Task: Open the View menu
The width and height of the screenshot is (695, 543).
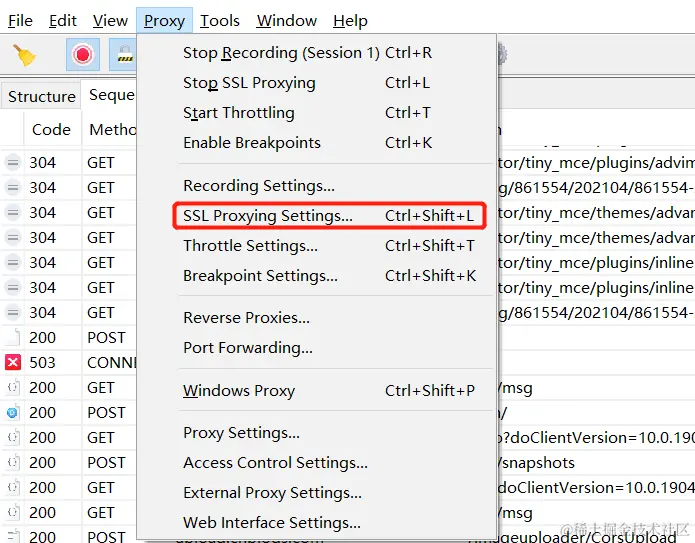Action: (110, 21)
